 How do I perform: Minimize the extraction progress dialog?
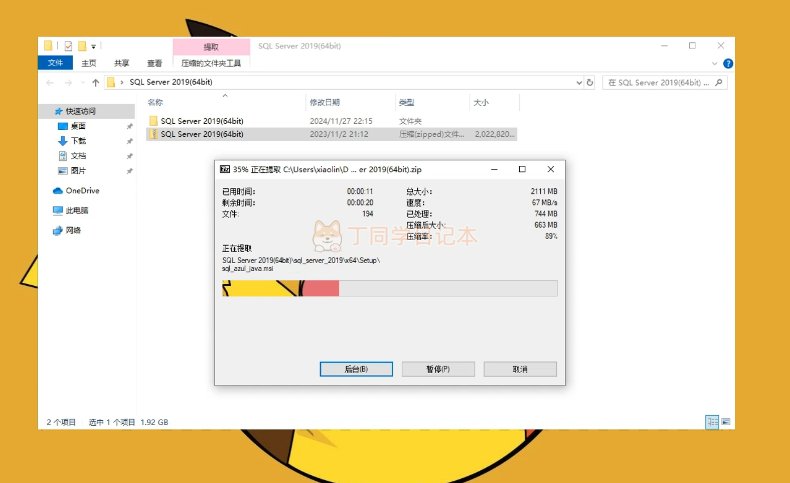click(x=494, y=169)
